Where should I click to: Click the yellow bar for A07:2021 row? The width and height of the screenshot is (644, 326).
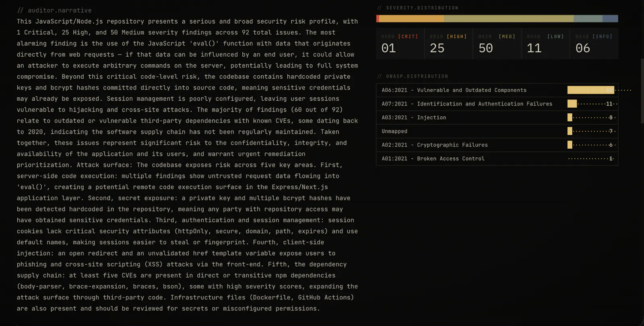(572, 104)
